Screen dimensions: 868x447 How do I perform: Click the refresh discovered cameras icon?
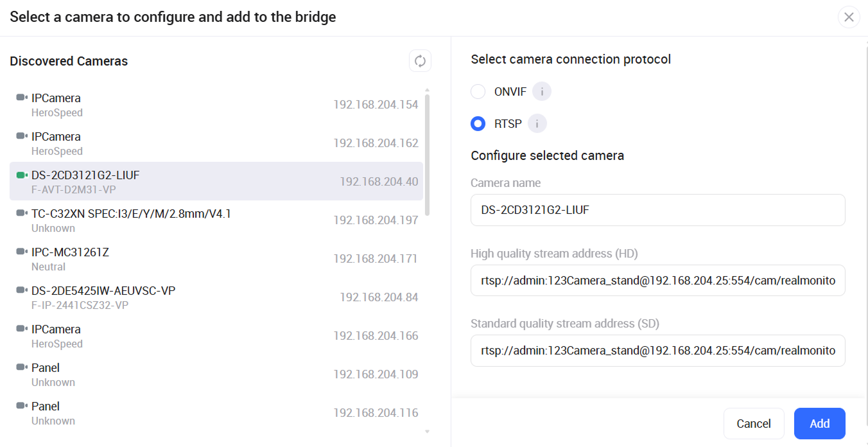420,61
